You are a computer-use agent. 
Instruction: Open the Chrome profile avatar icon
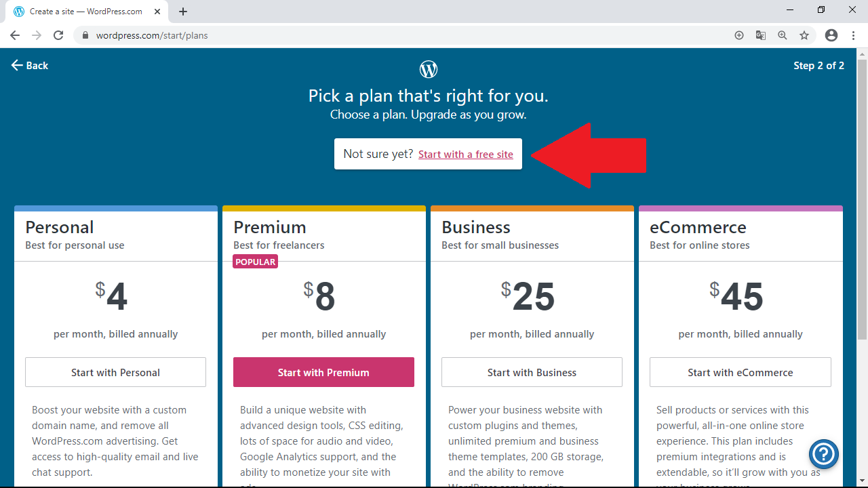click(x=831, y=35)
